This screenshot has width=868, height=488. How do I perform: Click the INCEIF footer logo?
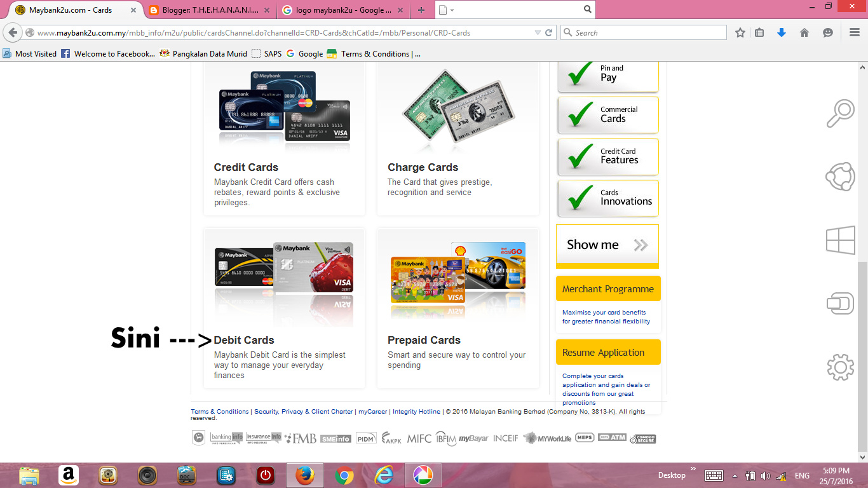pos(506,438)
